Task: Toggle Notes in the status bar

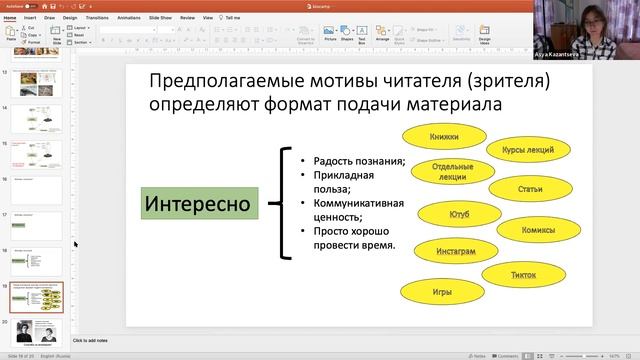Action: [x=477, y=356]
